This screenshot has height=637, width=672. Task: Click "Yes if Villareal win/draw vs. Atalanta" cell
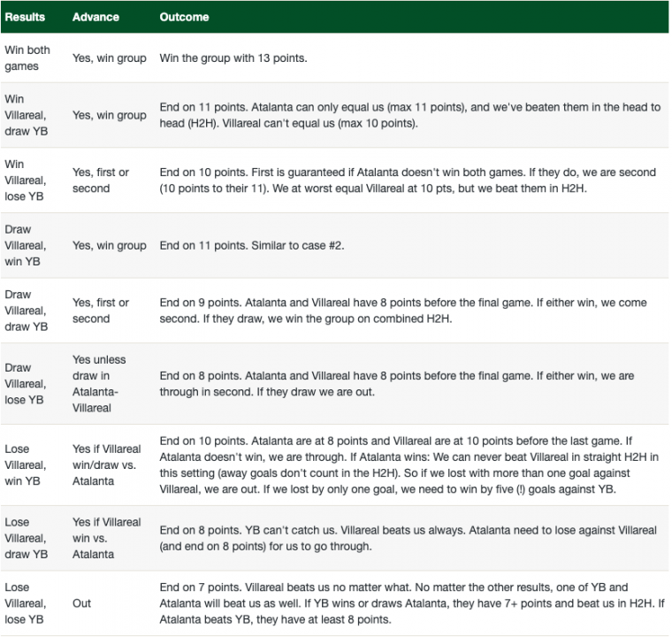(105, 464)
